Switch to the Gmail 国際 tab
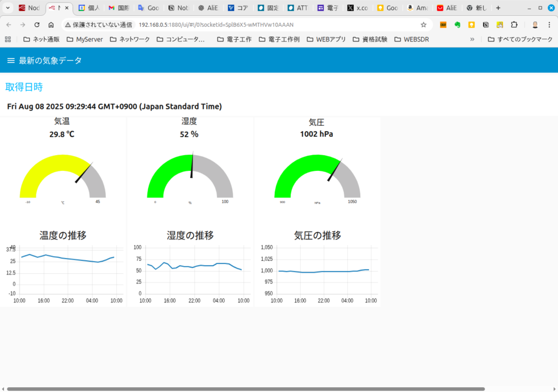The height and width of the screenshot is (392, 558). click(x=119, y=8)
